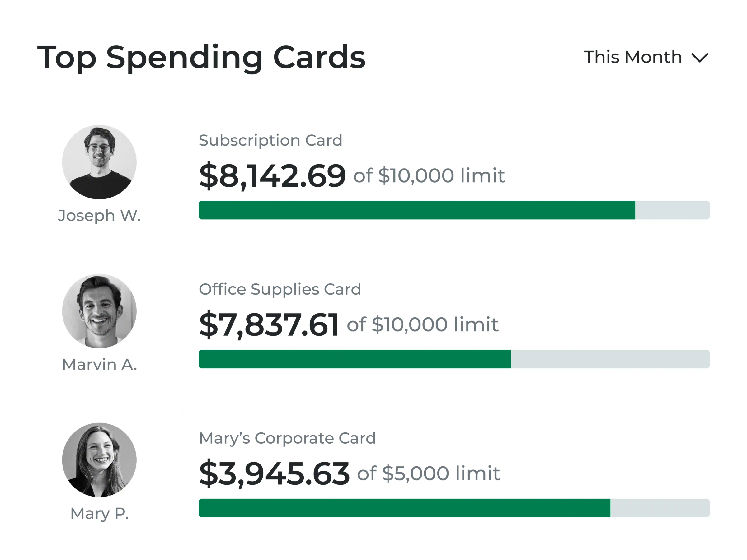
Task: Open the Subscription Card details
Action: (x=270, y=140)
